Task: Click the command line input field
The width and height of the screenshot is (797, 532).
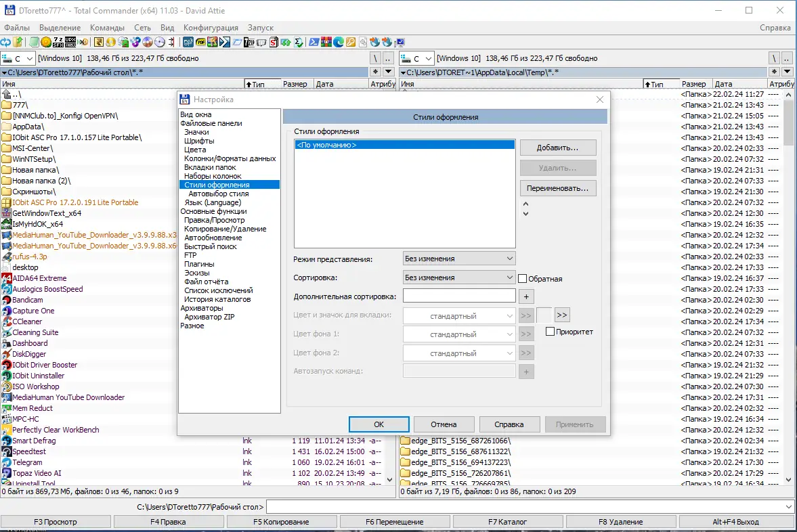Action: tap(525, 506)
